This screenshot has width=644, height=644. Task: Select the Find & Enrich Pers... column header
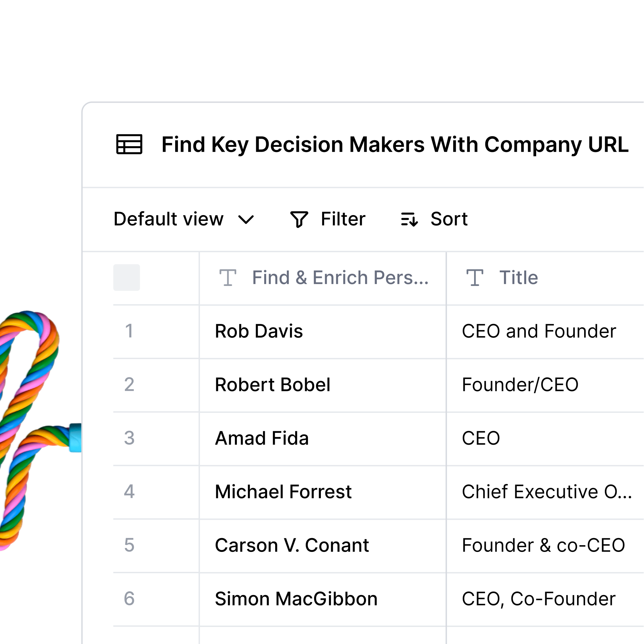tap(323, 278)
